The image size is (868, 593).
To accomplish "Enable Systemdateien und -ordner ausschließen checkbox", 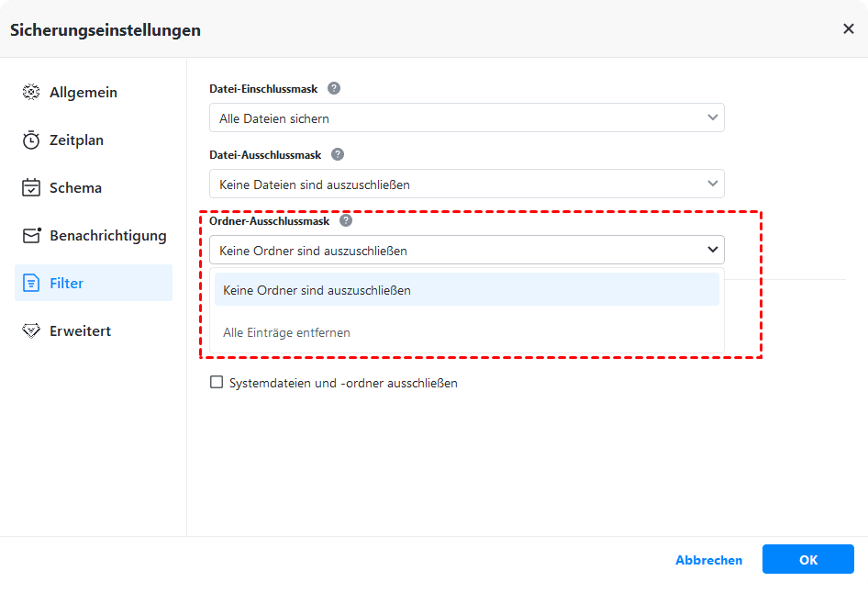I will point(217,383).
